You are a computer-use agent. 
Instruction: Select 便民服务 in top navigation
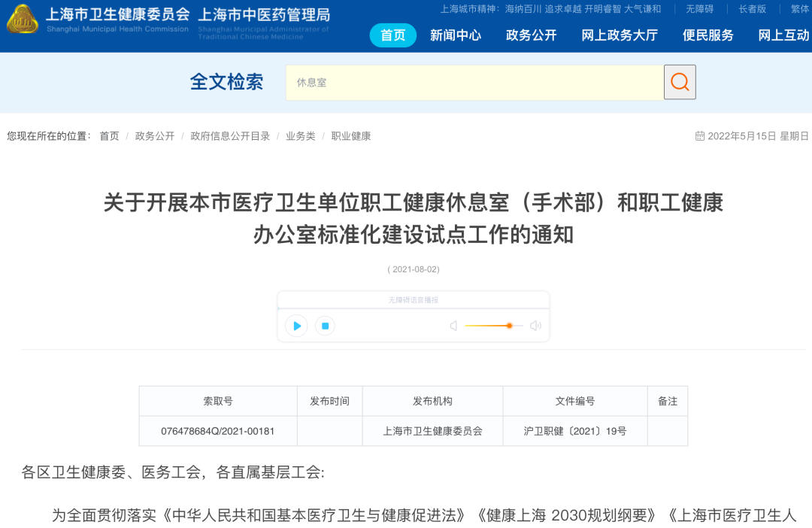point(707,35)
